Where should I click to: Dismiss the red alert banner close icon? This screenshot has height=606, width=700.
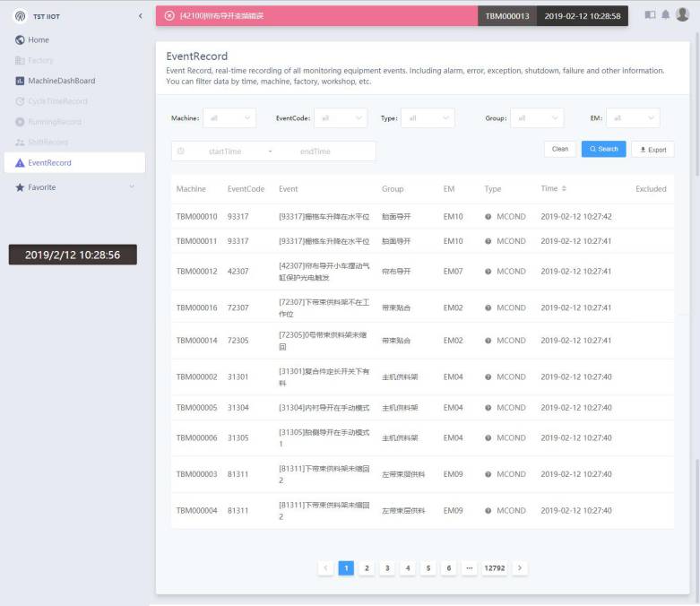tap(169, 16)
